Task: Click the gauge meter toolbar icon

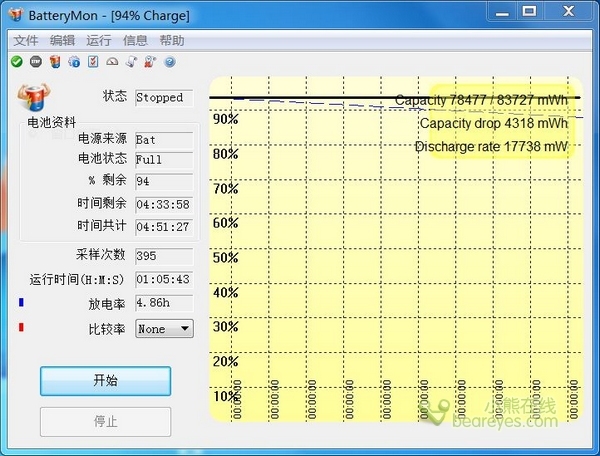Action: [x=112, y=62]
